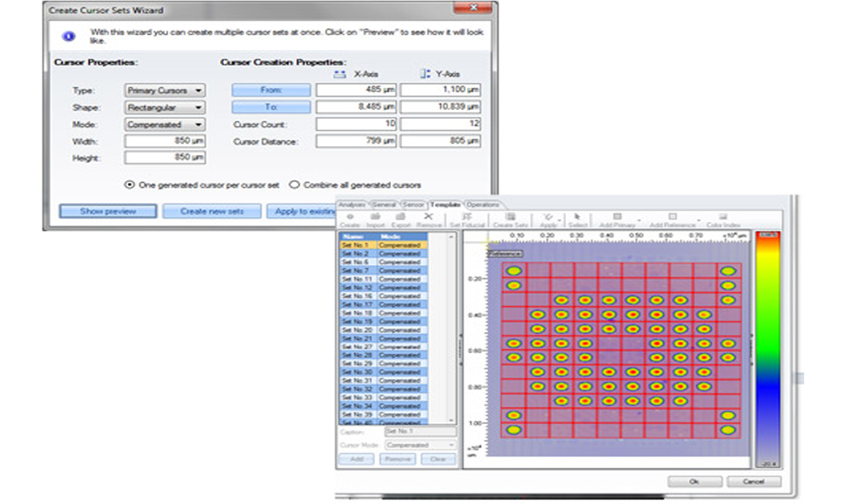Viewport: 850px width, 504px height.
Task: Click the Add Primary cursor icon
Action: point(617,220)
